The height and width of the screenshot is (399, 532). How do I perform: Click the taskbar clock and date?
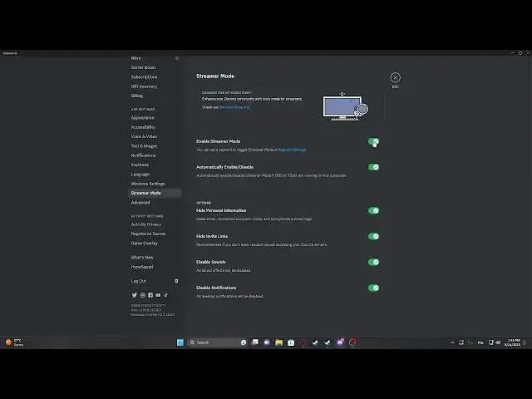pyautogui.click(x=512, y=342)
